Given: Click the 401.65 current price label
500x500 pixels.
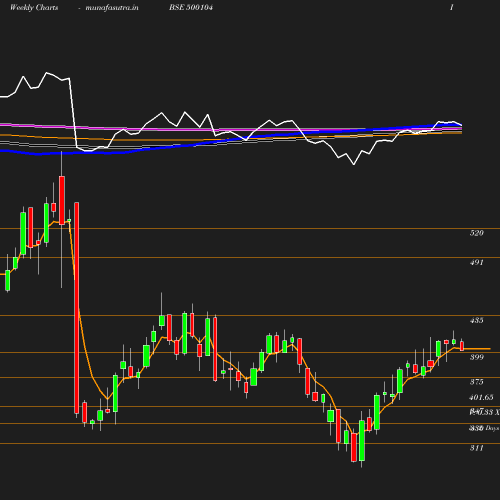Looking at the screenshot, I should pos(481,397).
